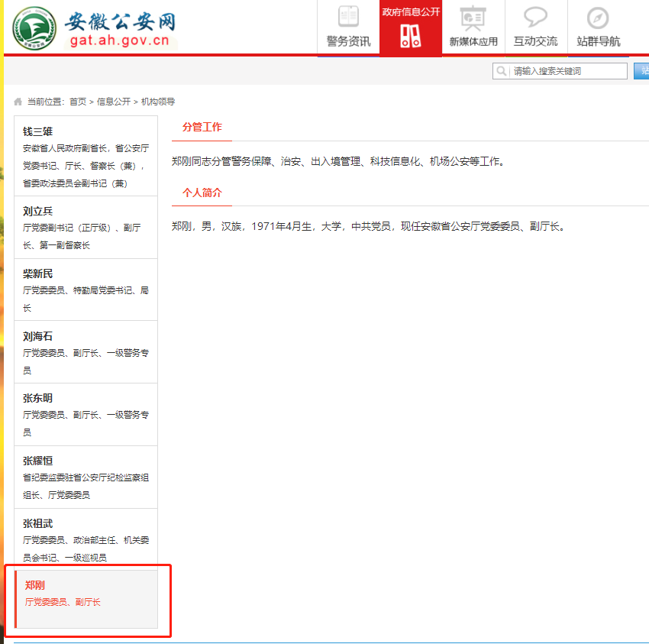The image size is (649, 644).
Task: Switch to the 分管工作 tab
Action: [x=201, y=127]
